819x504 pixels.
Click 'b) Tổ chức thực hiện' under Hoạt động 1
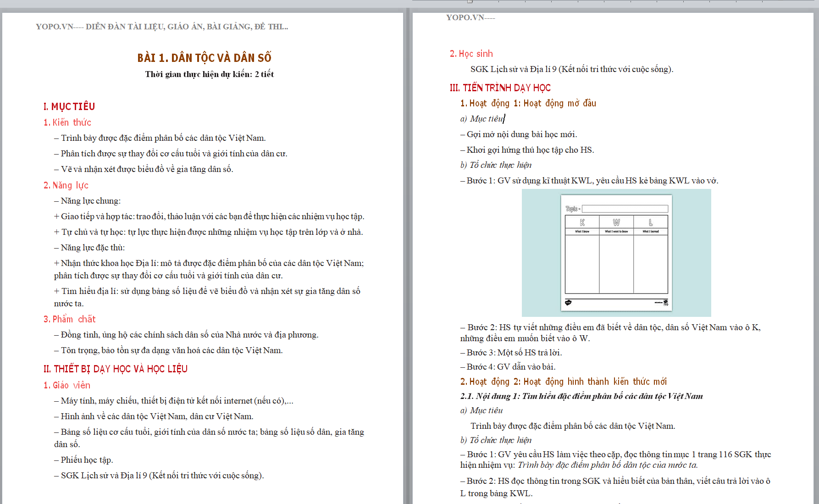(496, 165)
